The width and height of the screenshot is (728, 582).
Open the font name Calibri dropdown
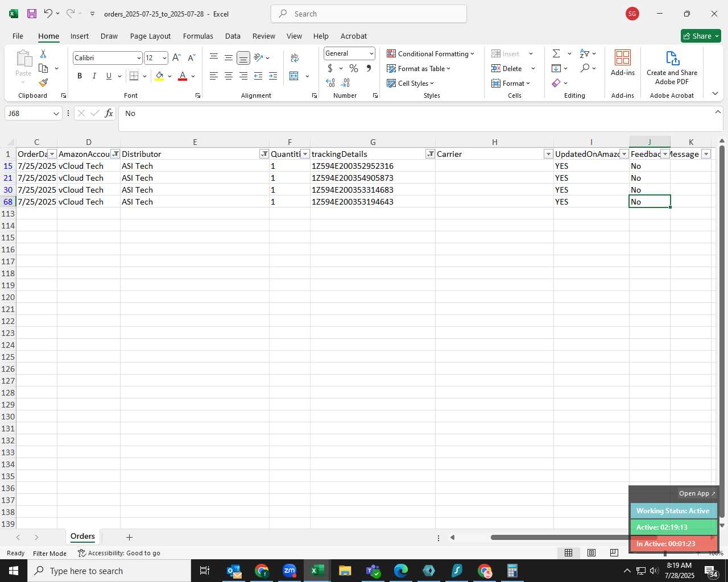(138, 58)
